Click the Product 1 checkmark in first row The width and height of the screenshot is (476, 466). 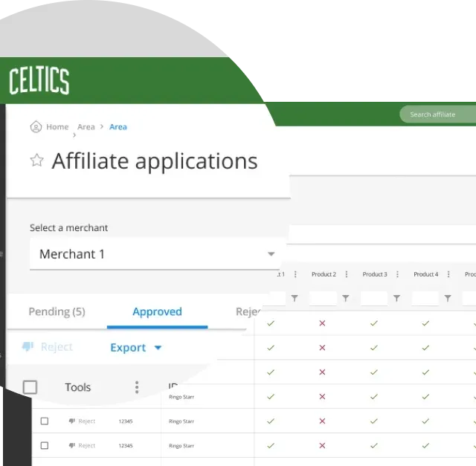point(271,323)
